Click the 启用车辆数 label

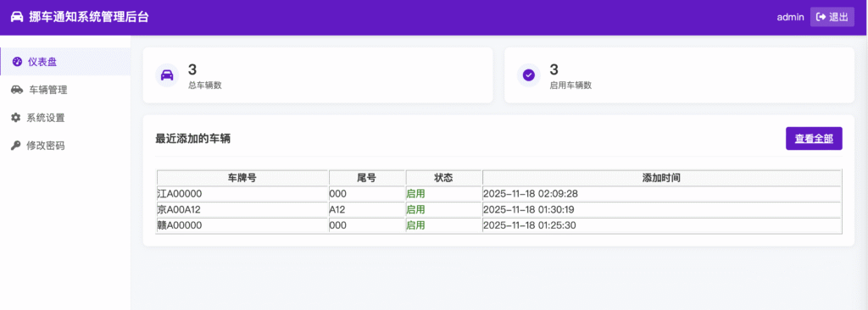(x=570, y=86)
